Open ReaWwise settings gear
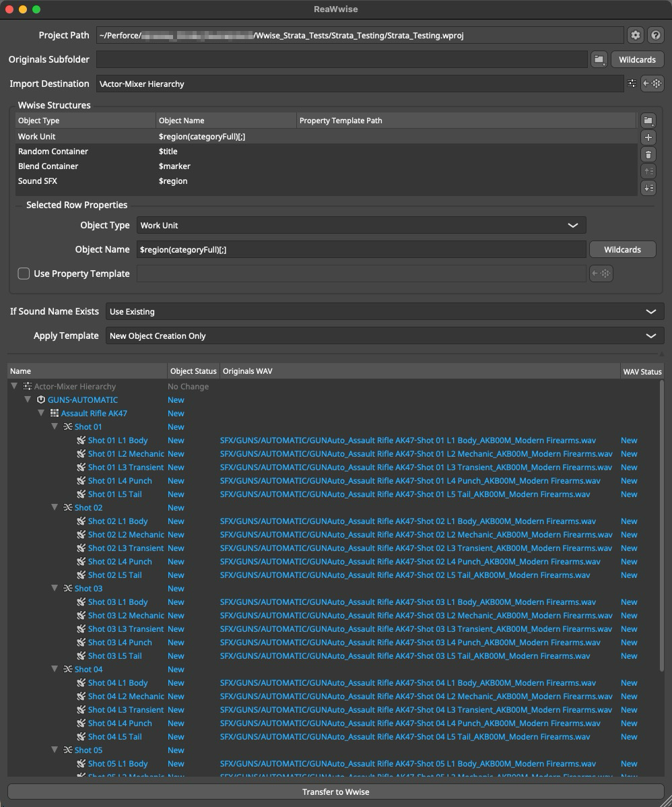672x807 pixels. coord(636,35)
